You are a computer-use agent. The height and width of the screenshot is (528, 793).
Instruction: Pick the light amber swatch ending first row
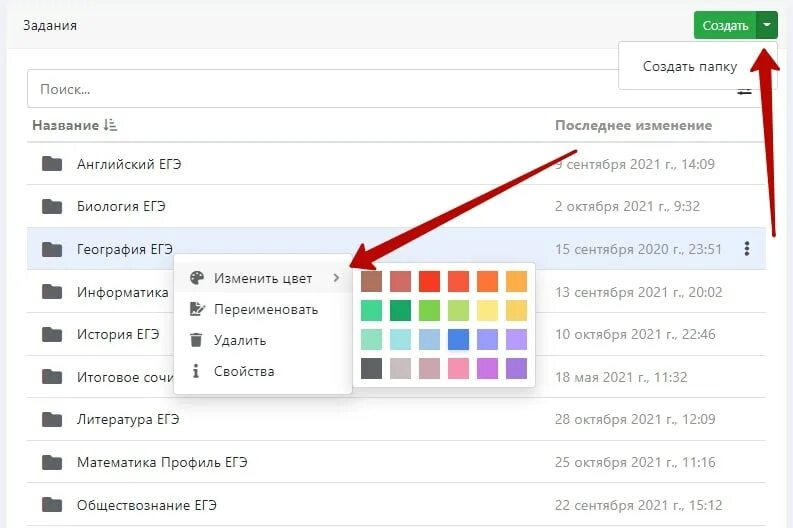coord(516,281)
